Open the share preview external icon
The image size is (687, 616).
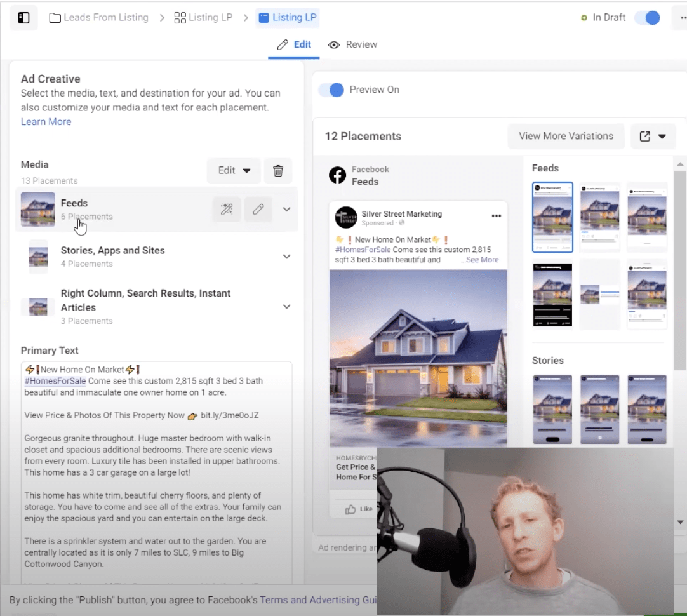[x=645, y=137]
